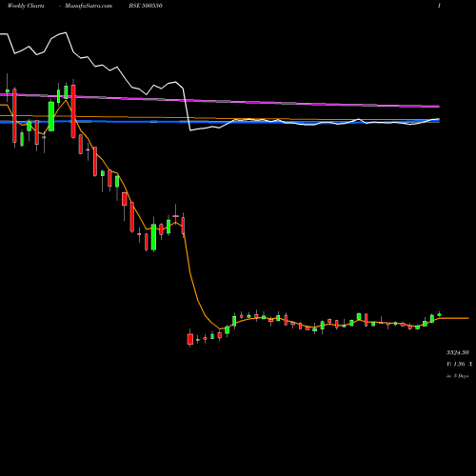The height and width of the screenshot is (476, 476).
Task: Click the 'Weekly Charts' title text
Action: (26, 6)
